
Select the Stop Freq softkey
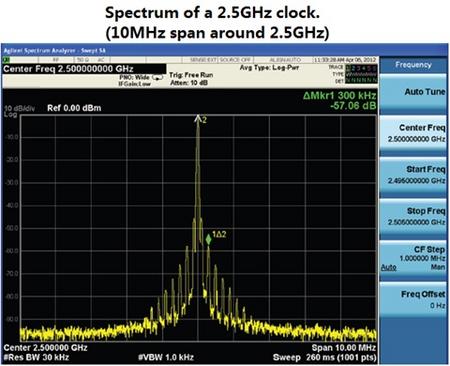click(x=413, y=218)
